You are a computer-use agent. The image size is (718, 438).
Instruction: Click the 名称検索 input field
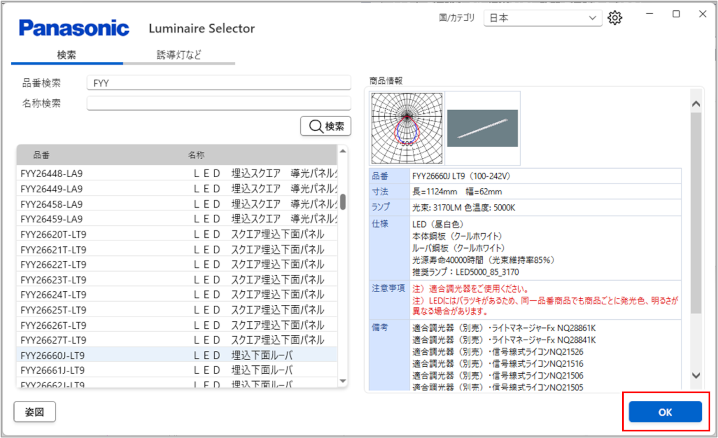[x=218, y=103]
